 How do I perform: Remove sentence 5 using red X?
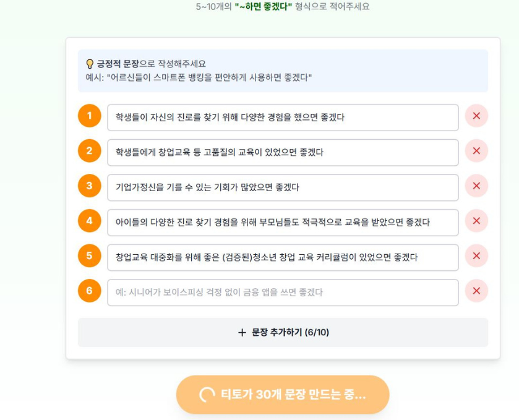[476, 256]
